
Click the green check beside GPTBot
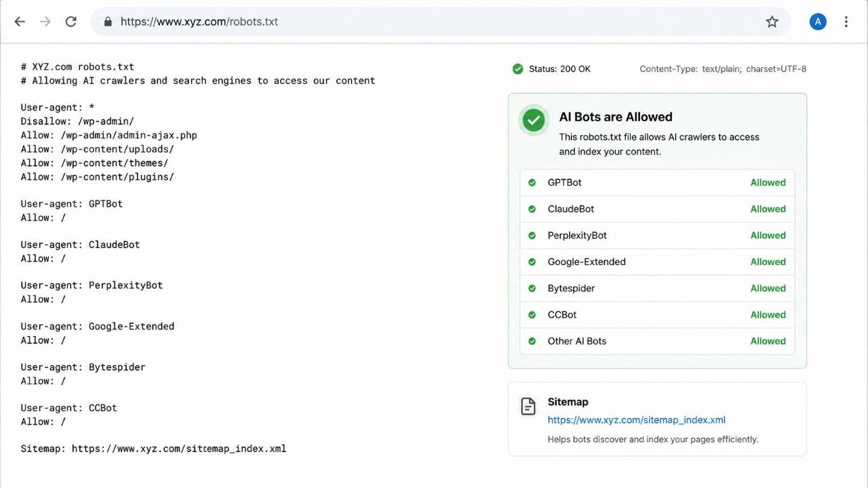tap(532, 182)
